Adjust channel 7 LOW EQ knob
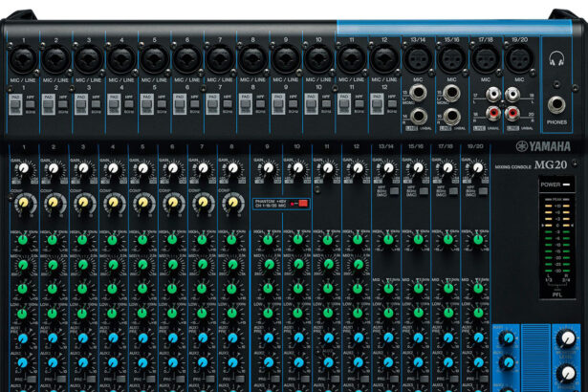Image resolution: width=588 pixels, height=392 pixels. pos(202,313)
